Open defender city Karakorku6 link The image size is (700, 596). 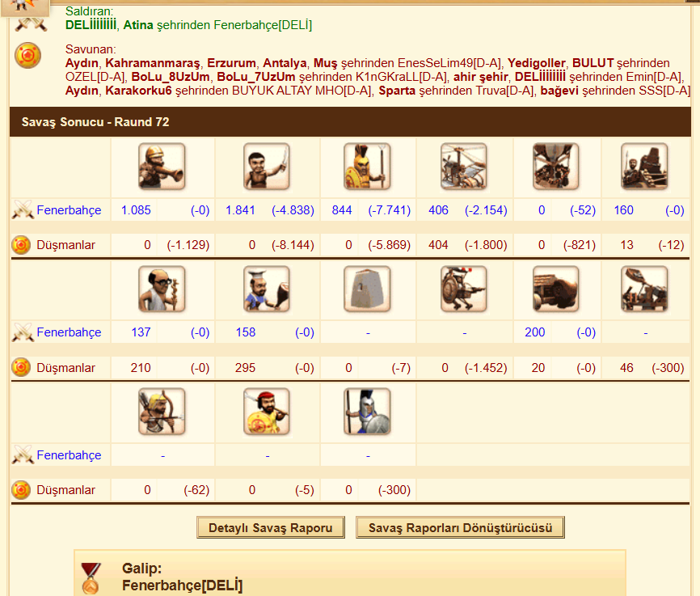point(138,91)
